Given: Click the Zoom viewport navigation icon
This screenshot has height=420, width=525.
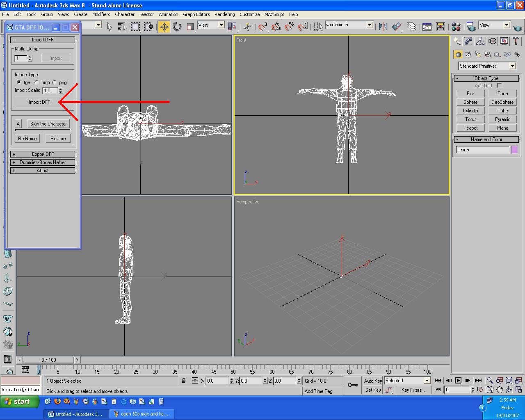Looking at the screenshot, I should 490,381.
